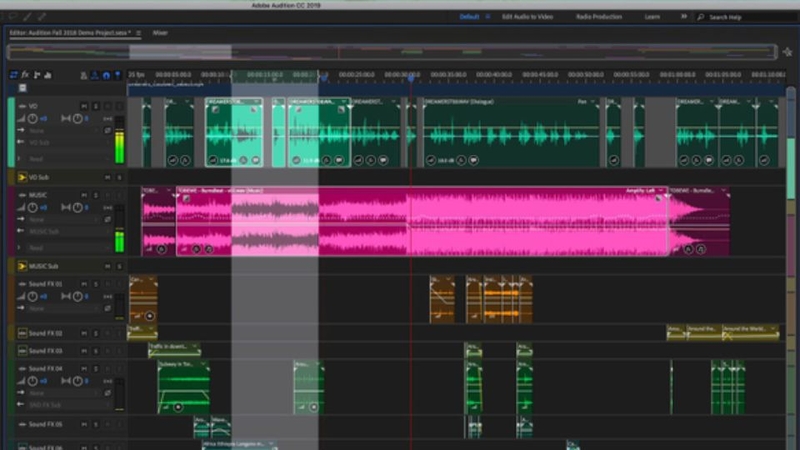Open the Sound FX 01 input dropdown
This screenshot has height=450, width=800.
(63, 309)
